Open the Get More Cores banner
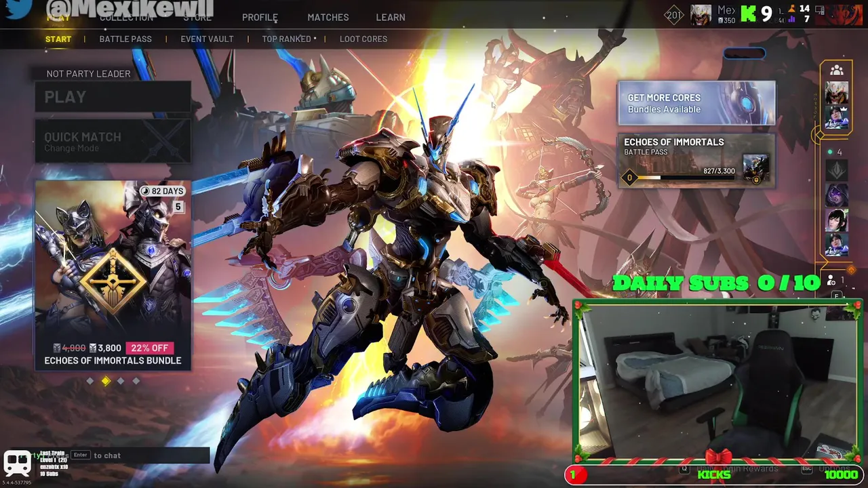Viewport: 868px width, 488px height. click(696, 103)
